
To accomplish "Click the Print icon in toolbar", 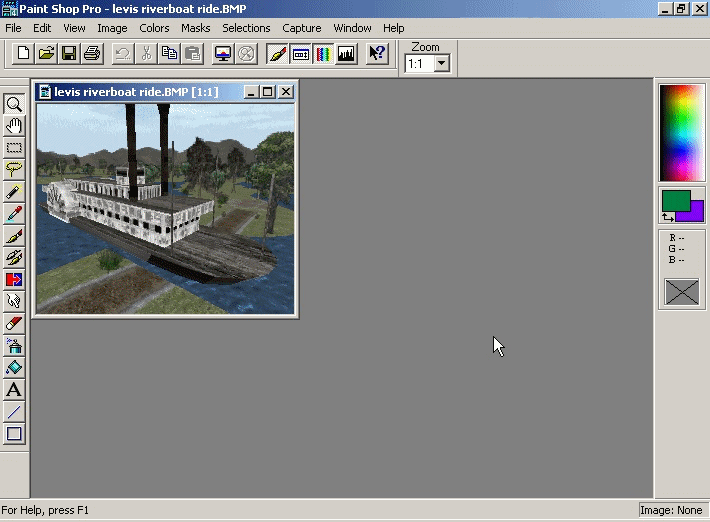I will (92, 53).
